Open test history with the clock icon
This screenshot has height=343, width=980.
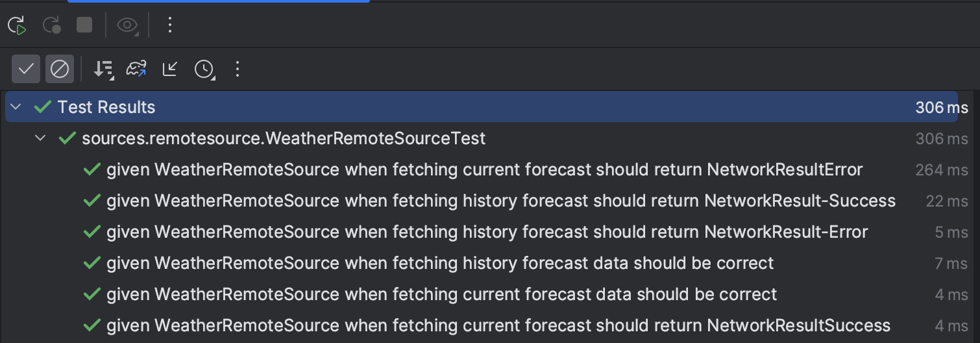pos(204,69)
